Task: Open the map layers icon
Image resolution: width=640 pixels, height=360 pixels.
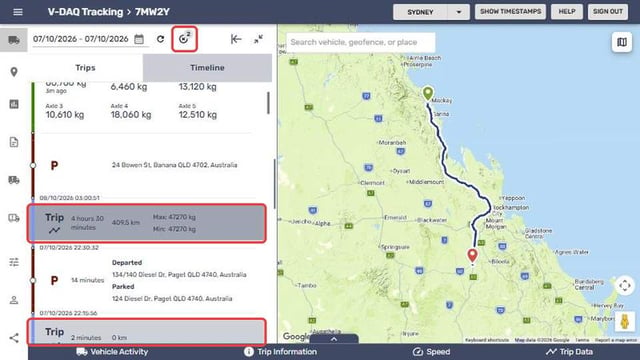Action: point(622,42)
